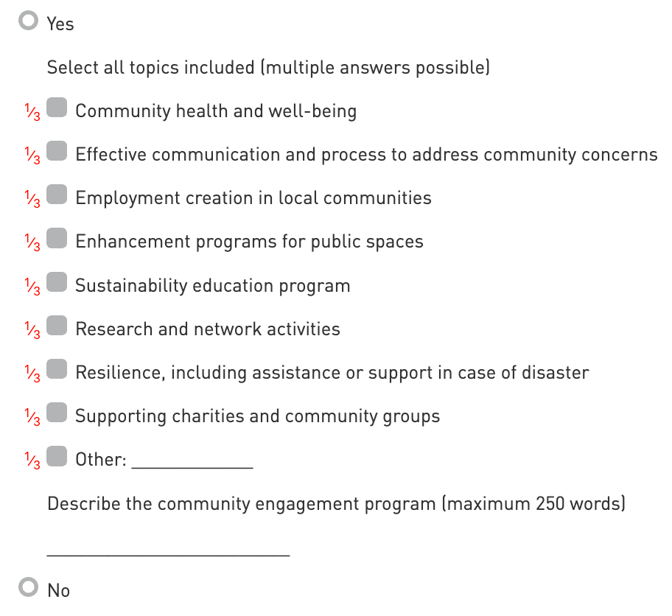Check the Community health and well-being box
Viewport: 672px width, 616px height.
pos(57,108)
